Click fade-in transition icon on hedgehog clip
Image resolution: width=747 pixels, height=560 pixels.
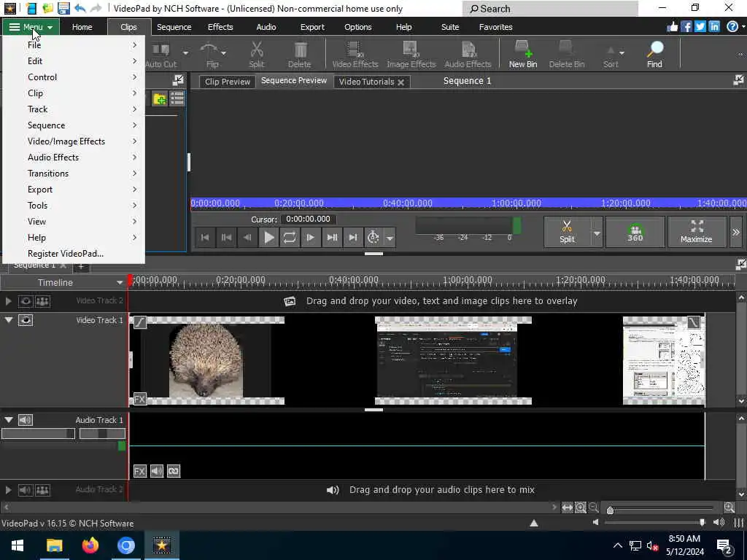(139, 322)
